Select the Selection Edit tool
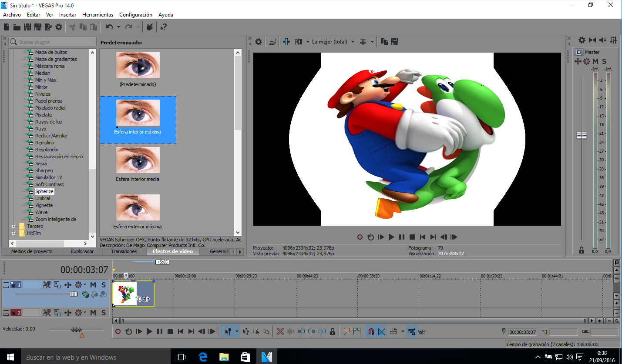The width and height of the screenshot is (622, 364). [x=256, y=331]
